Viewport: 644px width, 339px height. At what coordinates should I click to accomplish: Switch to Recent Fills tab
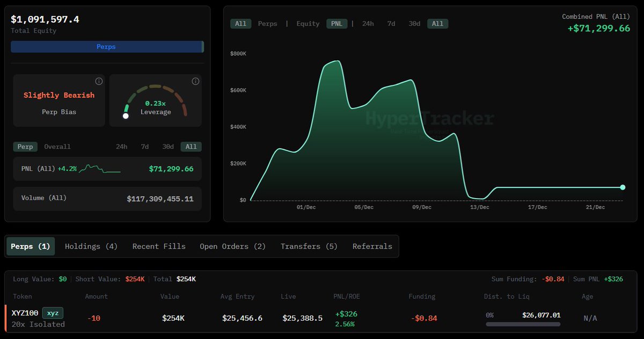[159, 247]
